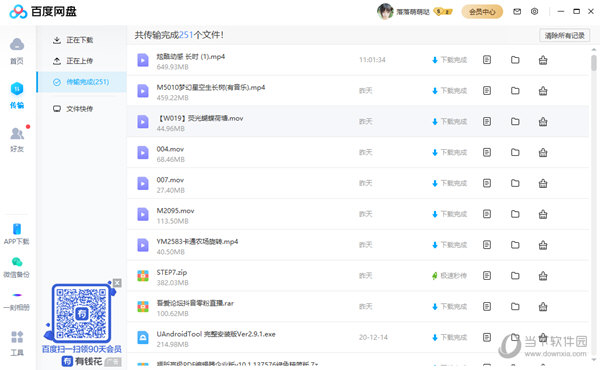Go to the 首页 home cloud icon
This screenshot has width=600, height=370.
pyautogui.click(x=17, y=44)
